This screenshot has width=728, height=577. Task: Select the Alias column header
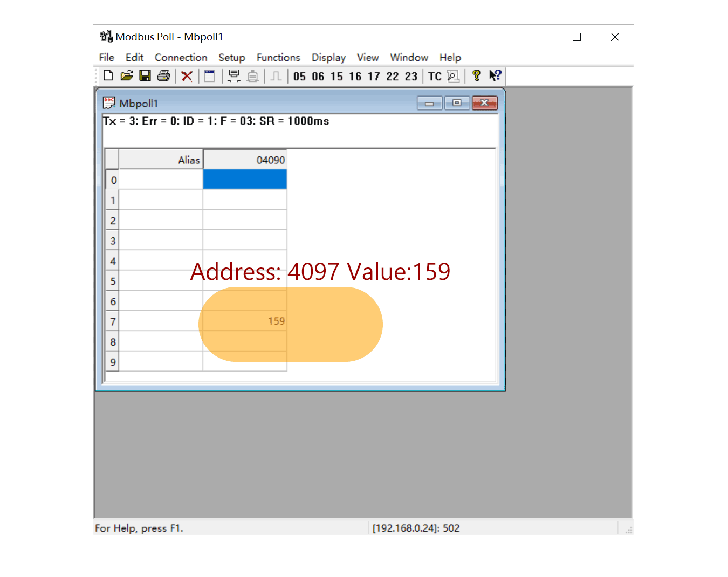click(160, 159)
